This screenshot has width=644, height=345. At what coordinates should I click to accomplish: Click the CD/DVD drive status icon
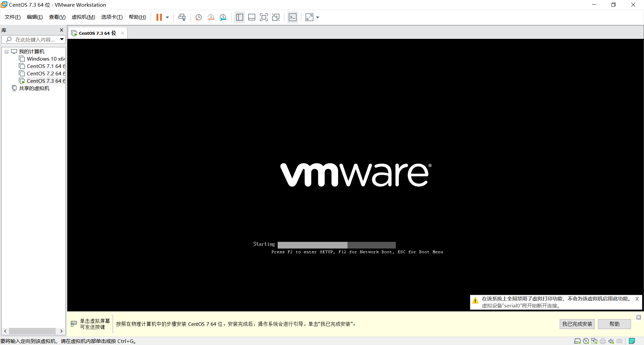tap(586, 341)
